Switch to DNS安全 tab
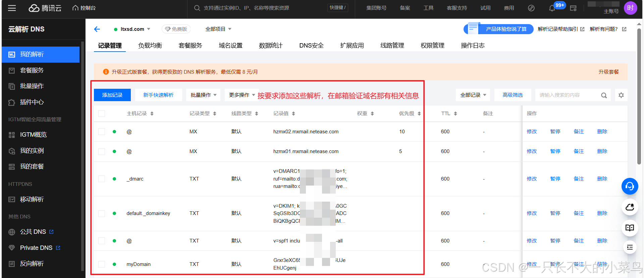The width and height of the screenshot is (644, 278). click(311, 46)
